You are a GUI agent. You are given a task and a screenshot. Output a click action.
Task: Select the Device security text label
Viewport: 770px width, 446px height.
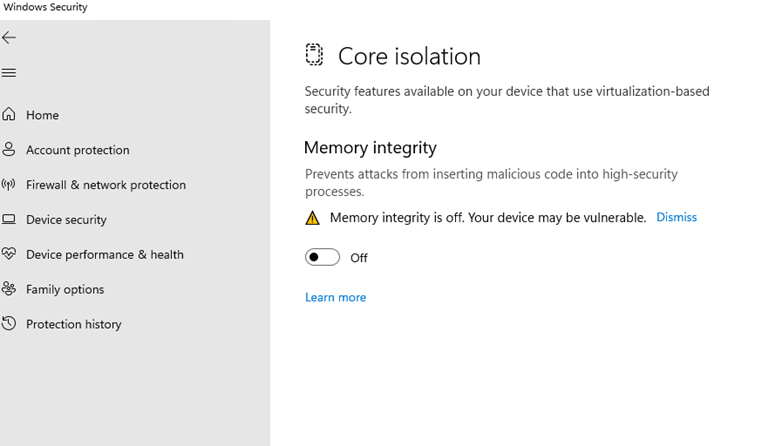[x=66, y=220]
